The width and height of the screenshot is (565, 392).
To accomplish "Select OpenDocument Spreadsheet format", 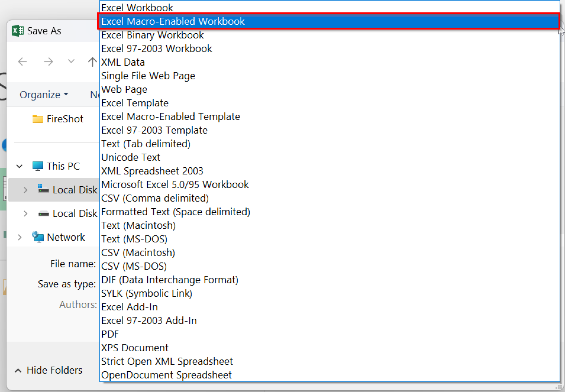I will pyautogui.click(x=166, y=375).
